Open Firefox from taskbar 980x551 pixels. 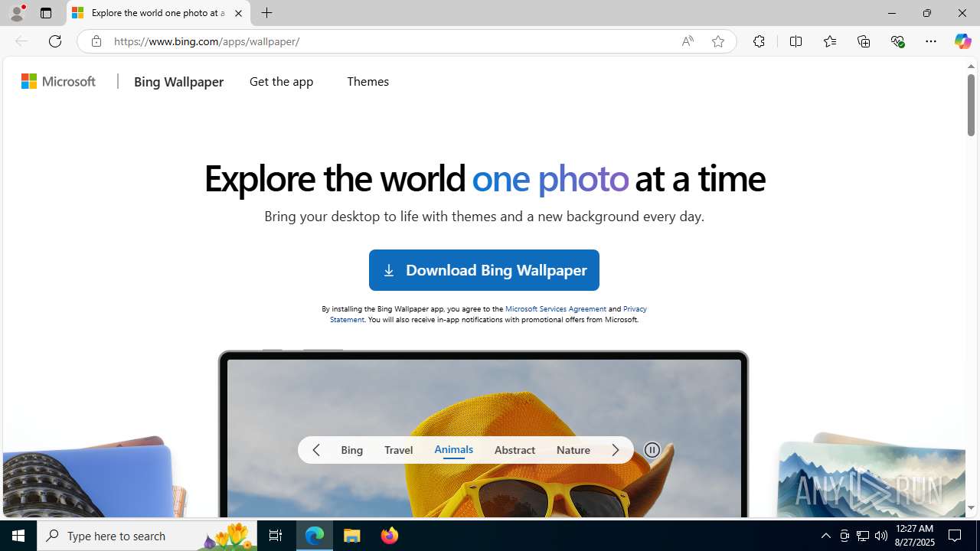pyautogui.click(x=390, y=536)
